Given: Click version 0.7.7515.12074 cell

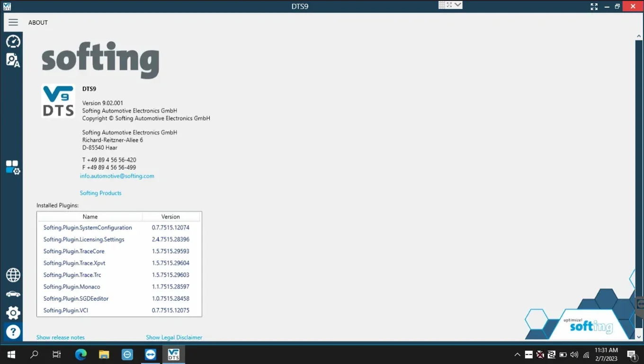Looking at the screenshot, I should [170, 227].
